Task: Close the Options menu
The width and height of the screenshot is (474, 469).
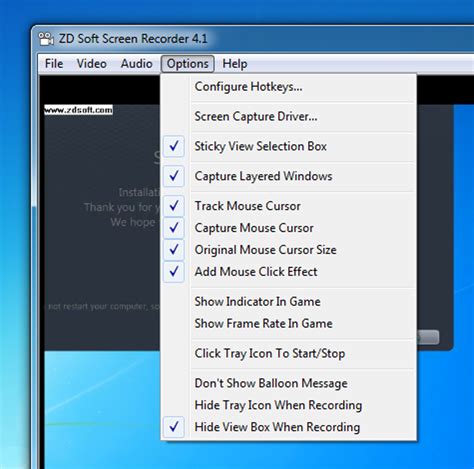Action: 188,64
